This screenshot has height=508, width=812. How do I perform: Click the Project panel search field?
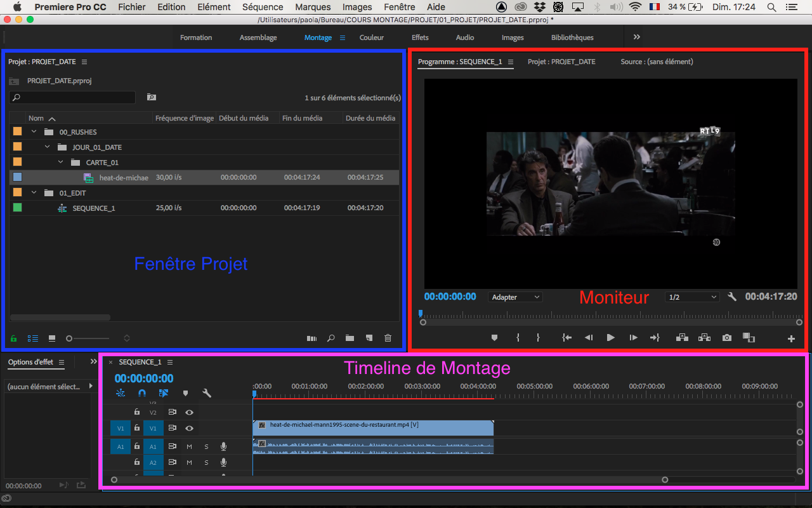[72, 97]
